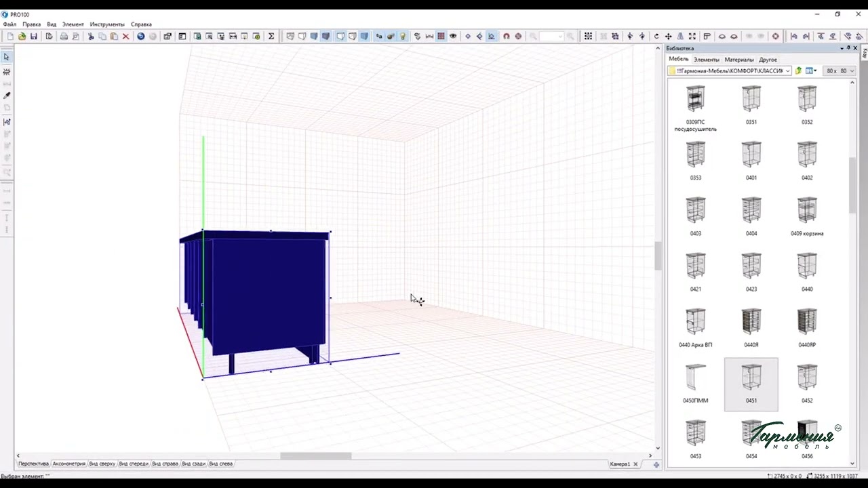
Task: Open the library folder path dropdown
Action: [787, 70]
